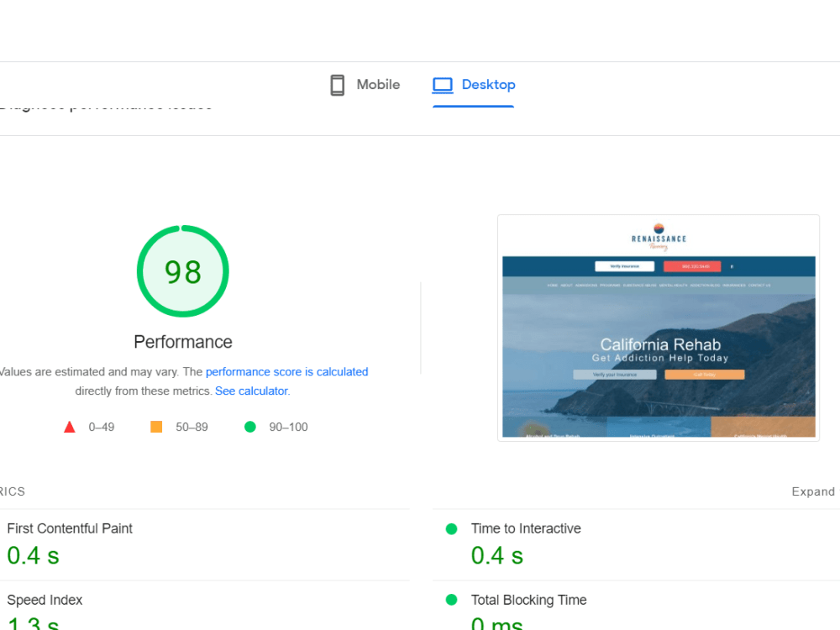This screenshot has width=840, height=630.
Task: Click the Total Blocking Time 0 ms value
Action: tap(496, 623)
